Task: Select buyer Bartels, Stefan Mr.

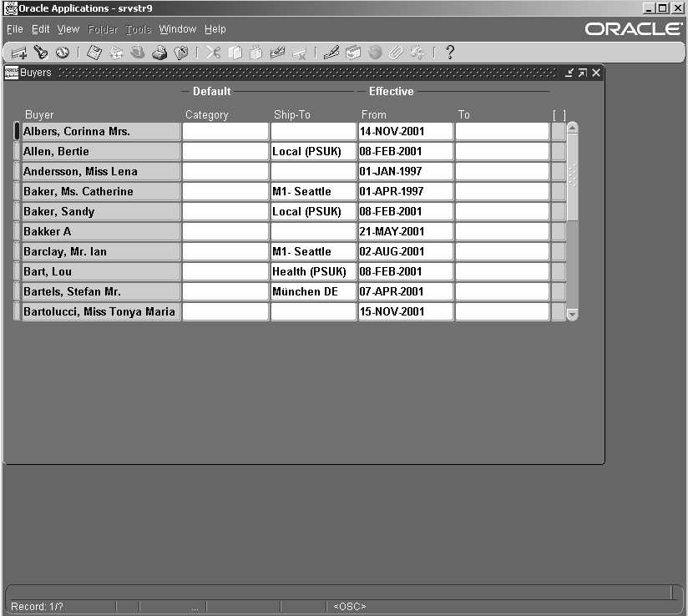Action: 101,292
